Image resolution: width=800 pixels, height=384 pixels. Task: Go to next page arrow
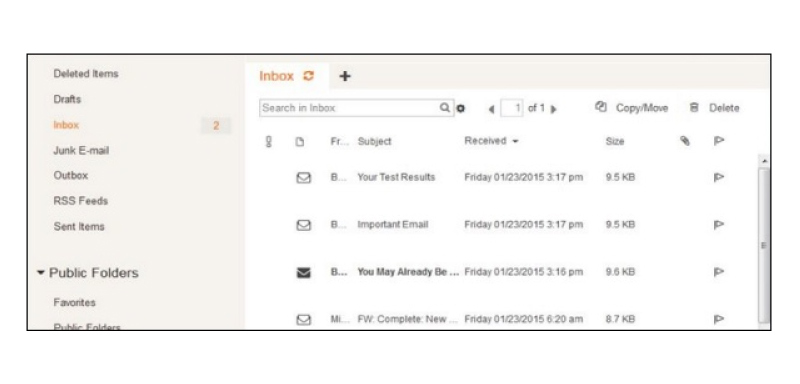(x=554, y=109)
